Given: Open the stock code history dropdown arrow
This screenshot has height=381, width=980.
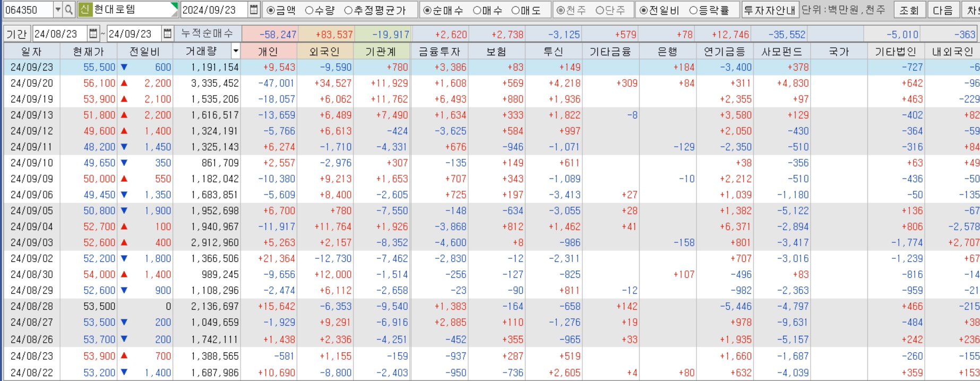Looking at the screenshot, I should tap(58, 10).
